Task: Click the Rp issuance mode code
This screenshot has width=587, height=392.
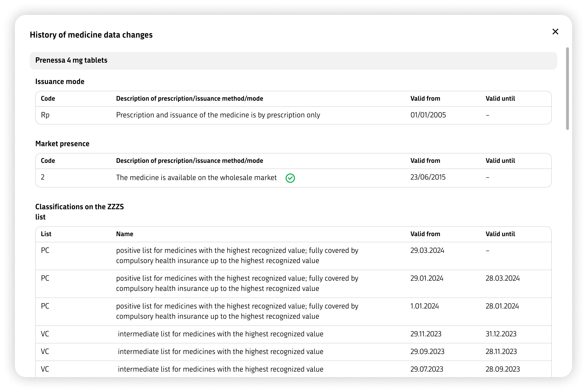Action: point(45,115)
